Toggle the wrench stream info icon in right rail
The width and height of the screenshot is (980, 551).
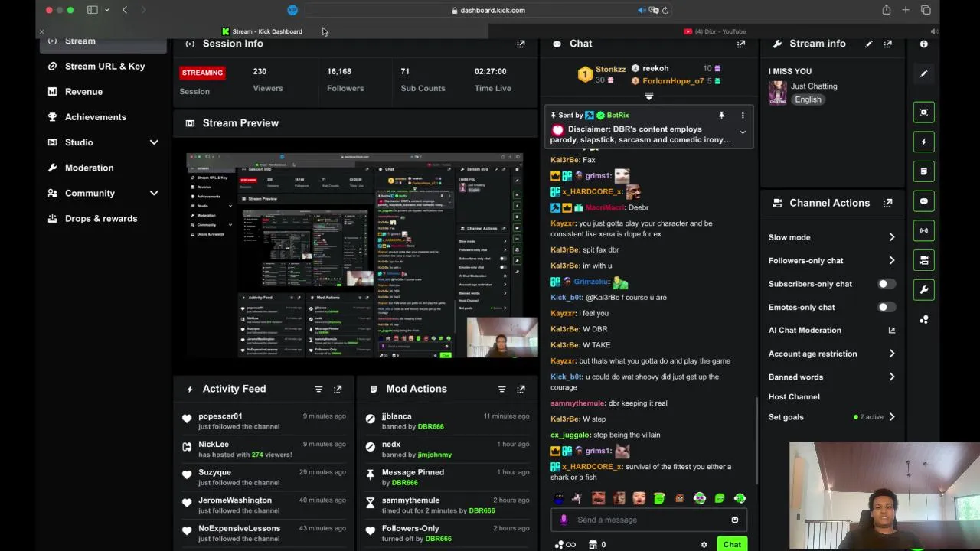coord(924,290)
